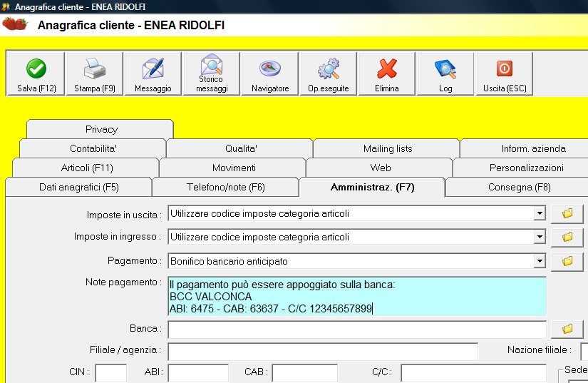Expand Imposte in ingresso dropdown arrow
The height and width of the screenshot is (383, 588).
[x=540, y=237]
